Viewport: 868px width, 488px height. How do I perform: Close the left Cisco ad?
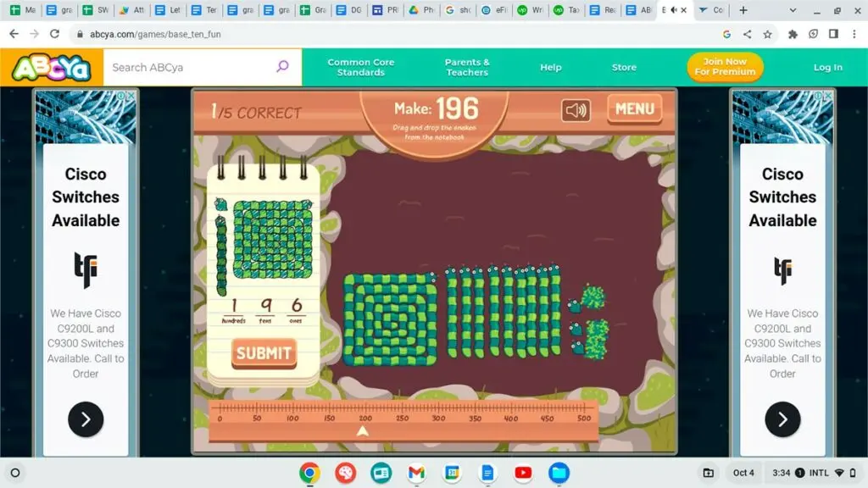tap(131, 95)
